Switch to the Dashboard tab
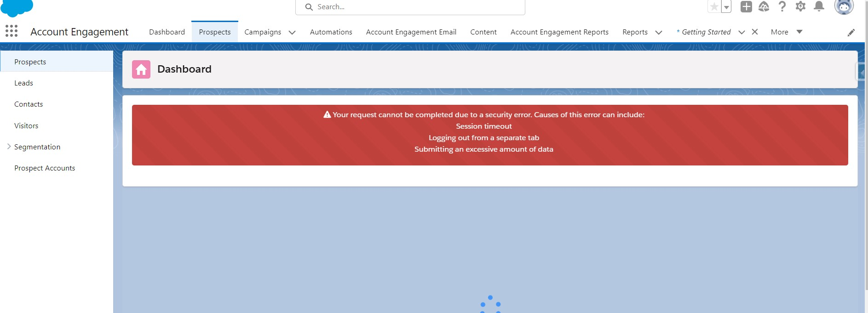 click(167, 32)
